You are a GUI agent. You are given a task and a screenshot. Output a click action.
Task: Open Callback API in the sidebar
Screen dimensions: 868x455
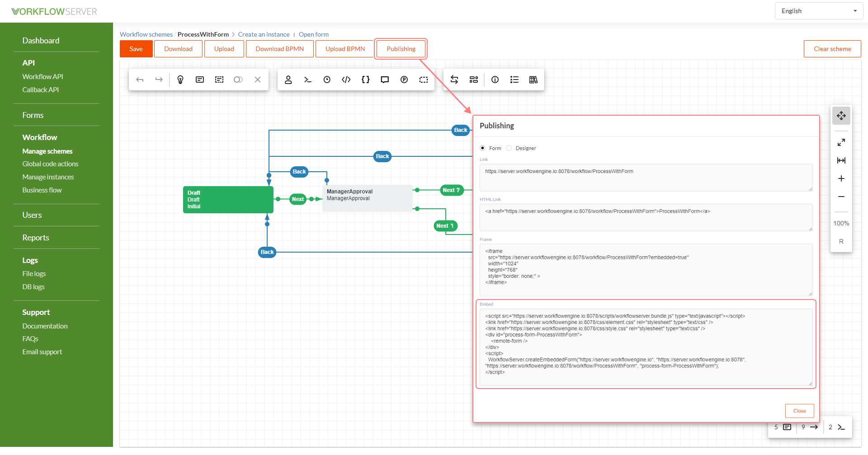(41, 90)
